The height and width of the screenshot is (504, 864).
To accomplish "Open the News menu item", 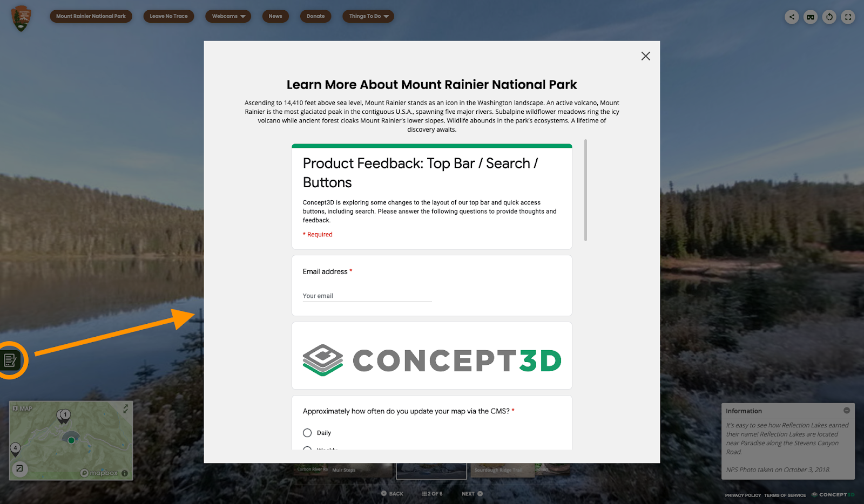I will (x=275, y=16).
